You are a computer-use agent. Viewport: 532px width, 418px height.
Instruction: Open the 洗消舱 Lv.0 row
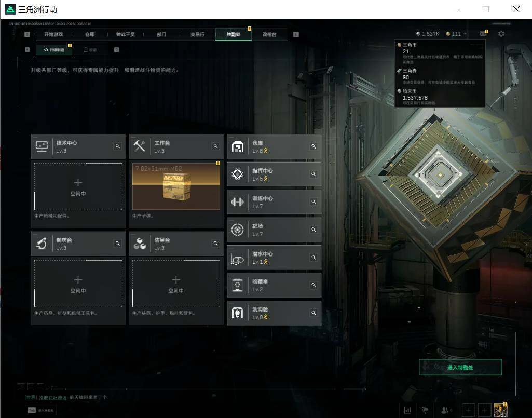coord(274,313)
